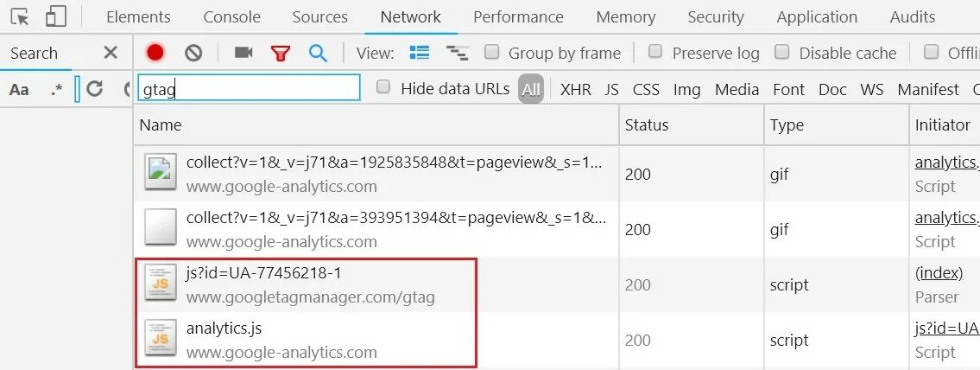Screen dimensions: 980x370
Task: Open the Elements tab
Action: click(138, 17)
